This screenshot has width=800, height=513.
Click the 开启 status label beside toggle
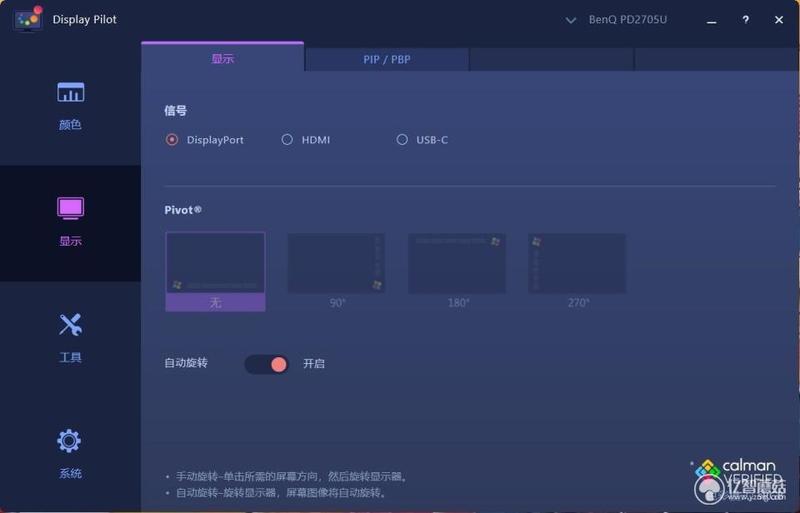pos(314,364)
